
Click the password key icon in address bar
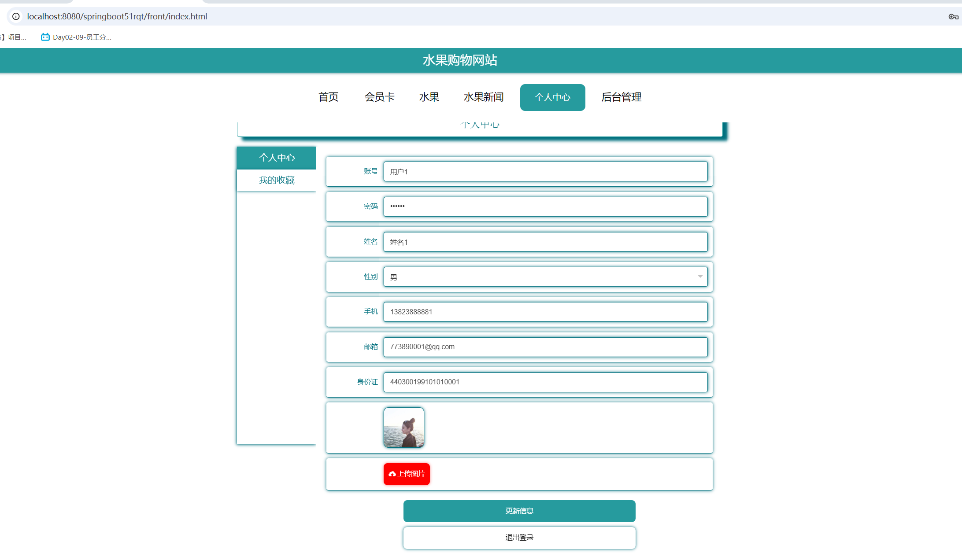[x=953, y=17]
